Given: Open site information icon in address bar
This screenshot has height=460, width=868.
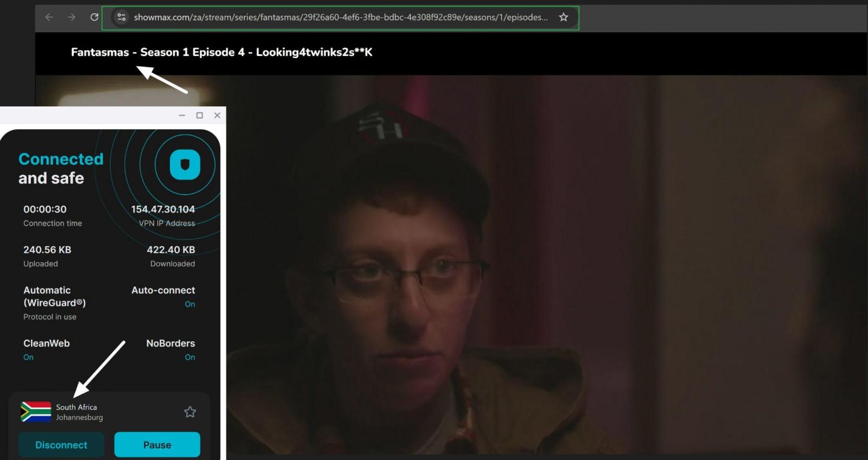Looking at the screenshot, I should [122, 17].
